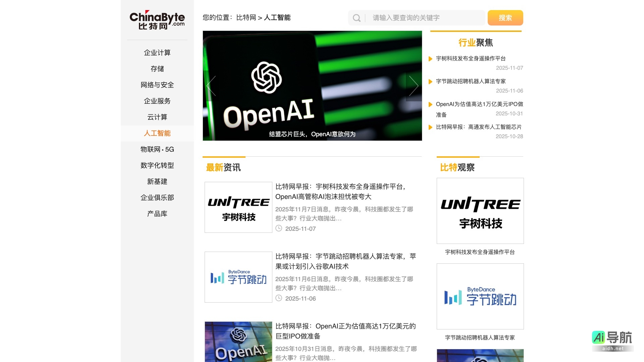Screen dimensions: 644x362
Task: Click the ChinaByte logo
Action: click(157, 20)
